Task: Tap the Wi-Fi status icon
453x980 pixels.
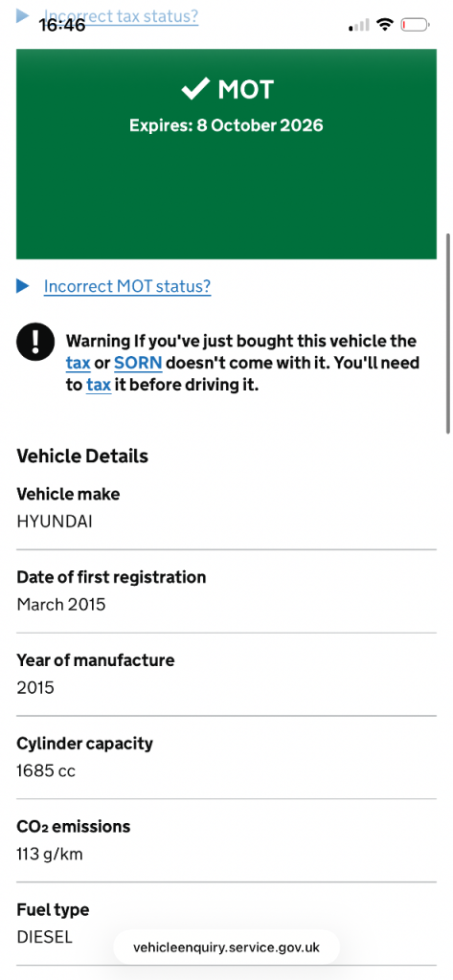Action: 385,25
